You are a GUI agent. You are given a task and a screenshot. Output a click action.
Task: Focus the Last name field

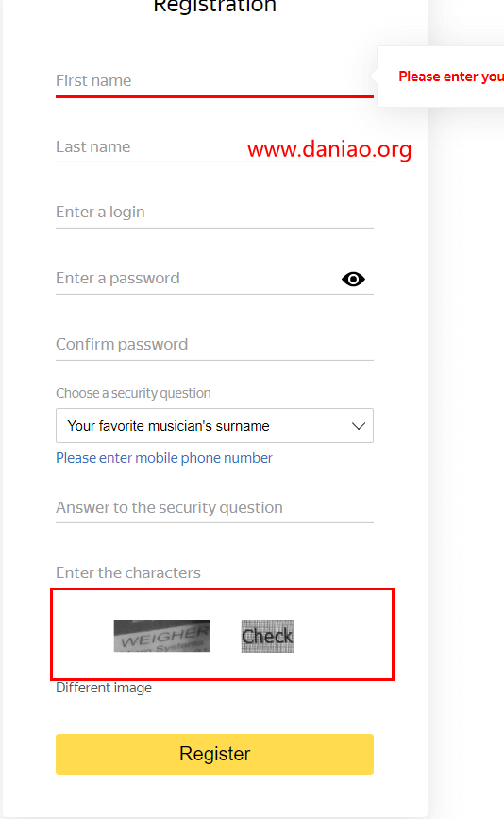point(214,146)
